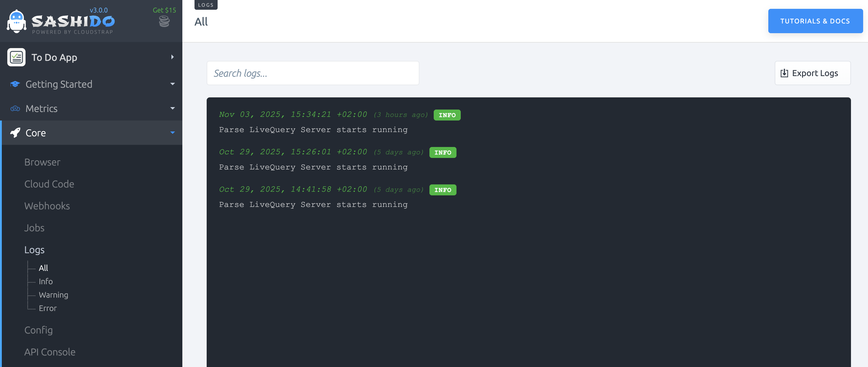868x367 pixels.
Task: Select the Info log level entry
Action: tap(46, 281)
